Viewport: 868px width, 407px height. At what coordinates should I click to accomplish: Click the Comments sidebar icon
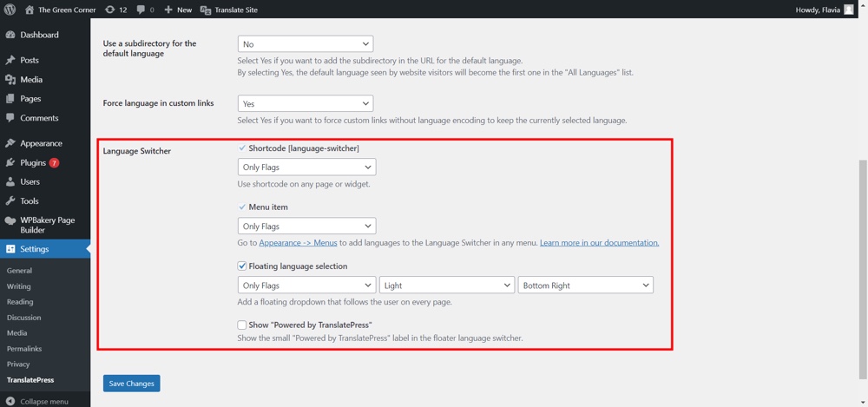click(x=10, y=118)
